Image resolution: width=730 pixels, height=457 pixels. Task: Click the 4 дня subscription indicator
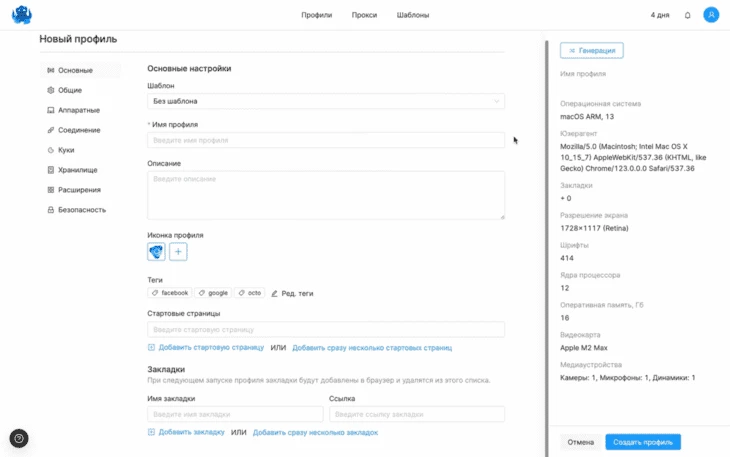(x=660, y=15)
